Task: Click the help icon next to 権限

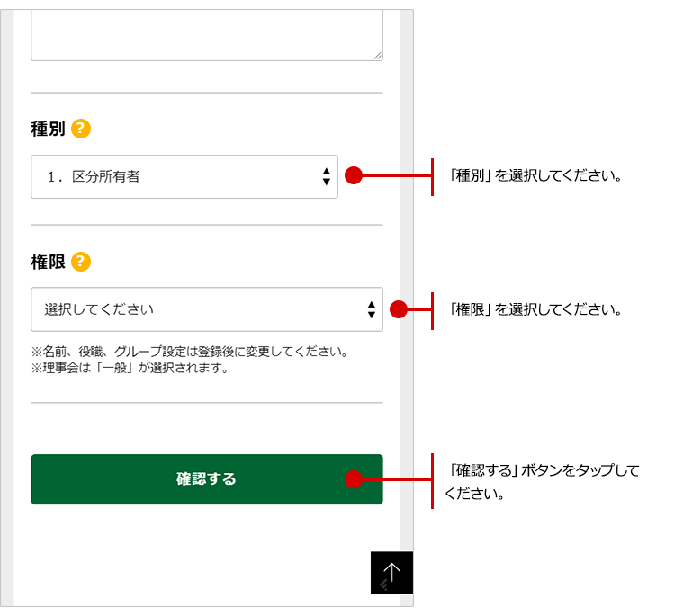Action: (81, 262)
